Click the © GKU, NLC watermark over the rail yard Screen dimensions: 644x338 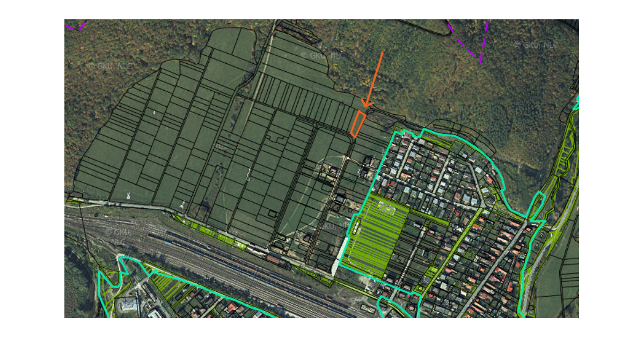point(117,236)
